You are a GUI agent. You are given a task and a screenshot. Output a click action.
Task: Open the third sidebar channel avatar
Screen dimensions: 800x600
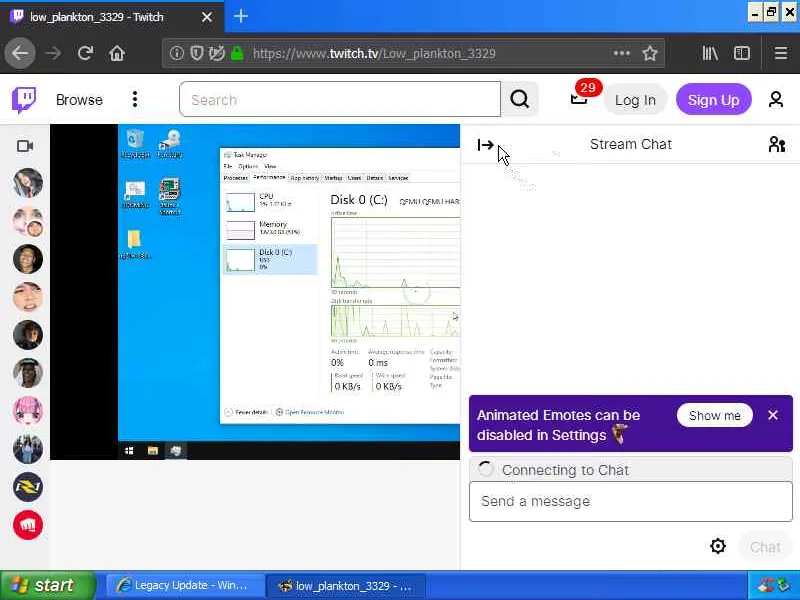[x=28, y=259]
